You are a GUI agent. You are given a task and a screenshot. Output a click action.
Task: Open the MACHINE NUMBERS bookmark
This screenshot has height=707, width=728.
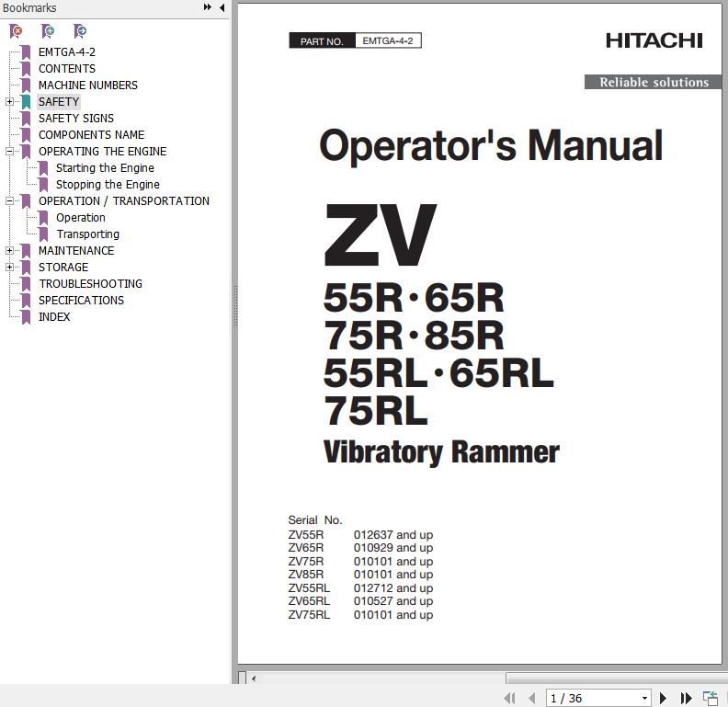(x=88, y=86)
